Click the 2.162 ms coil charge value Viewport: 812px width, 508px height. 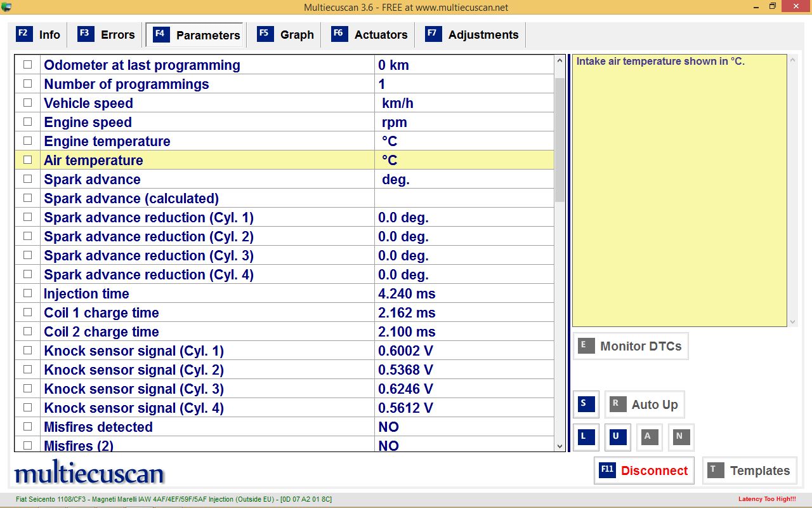tap(407, 313)
